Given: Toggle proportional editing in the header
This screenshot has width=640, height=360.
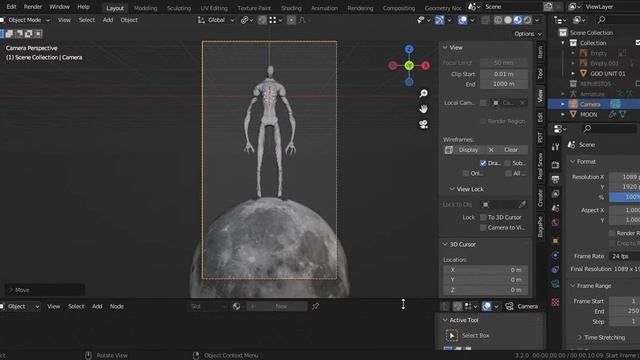Looking at the screenshot, I should tap(291, 20).
